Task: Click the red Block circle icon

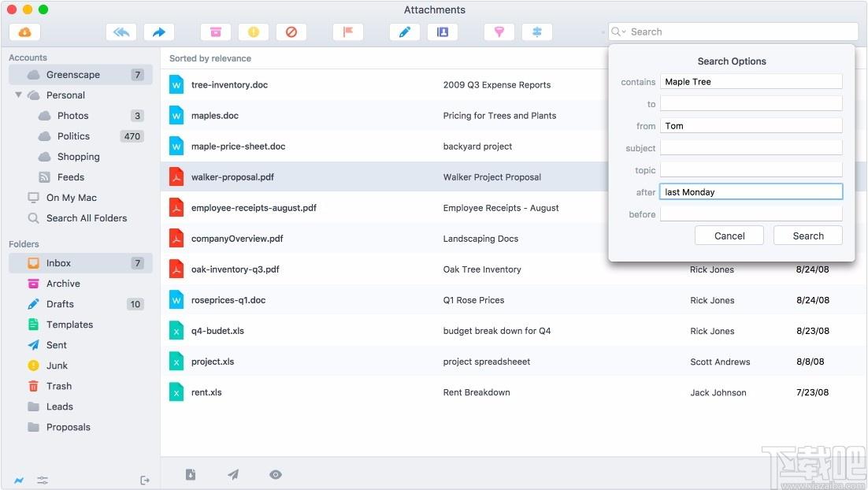Action: point(291,32)
